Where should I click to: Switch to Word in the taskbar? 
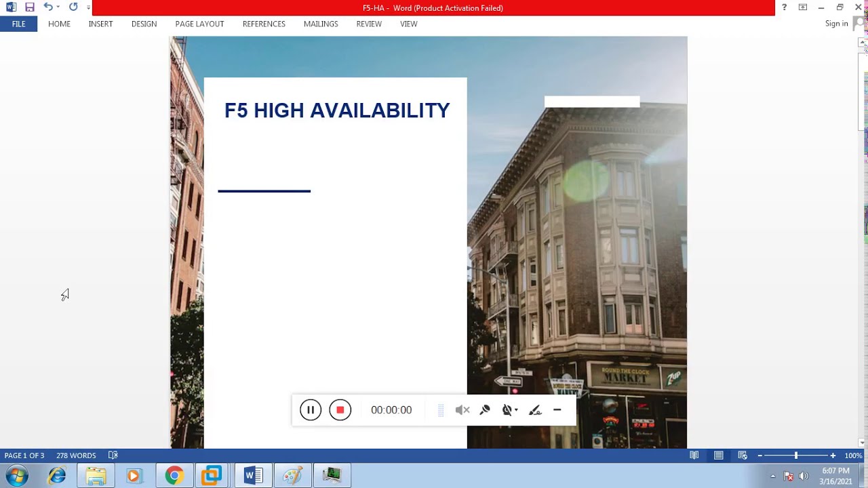tap(253, 476)
